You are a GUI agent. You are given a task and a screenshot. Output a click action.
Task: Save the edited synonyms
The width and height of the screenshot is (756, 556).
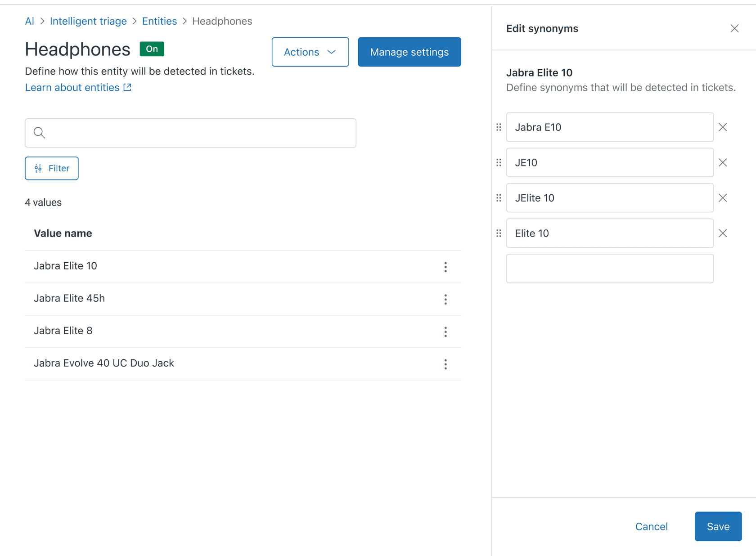tap(718, 526)
